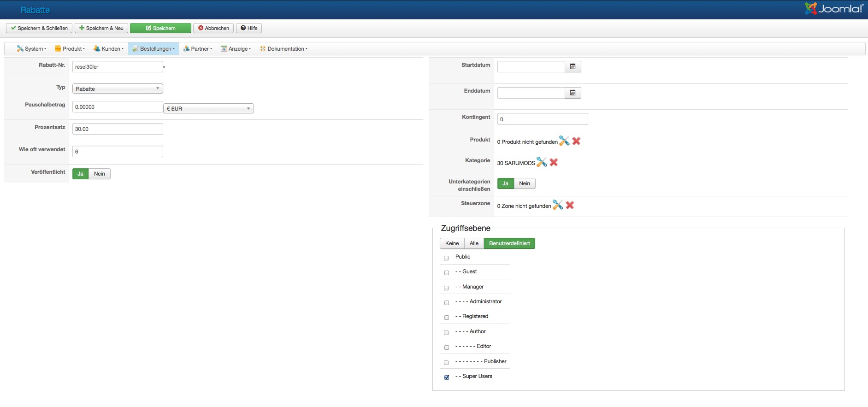Screen dimensions: 868x407
Task: Tick the Editor access checkbox
Action: [446, 348]
